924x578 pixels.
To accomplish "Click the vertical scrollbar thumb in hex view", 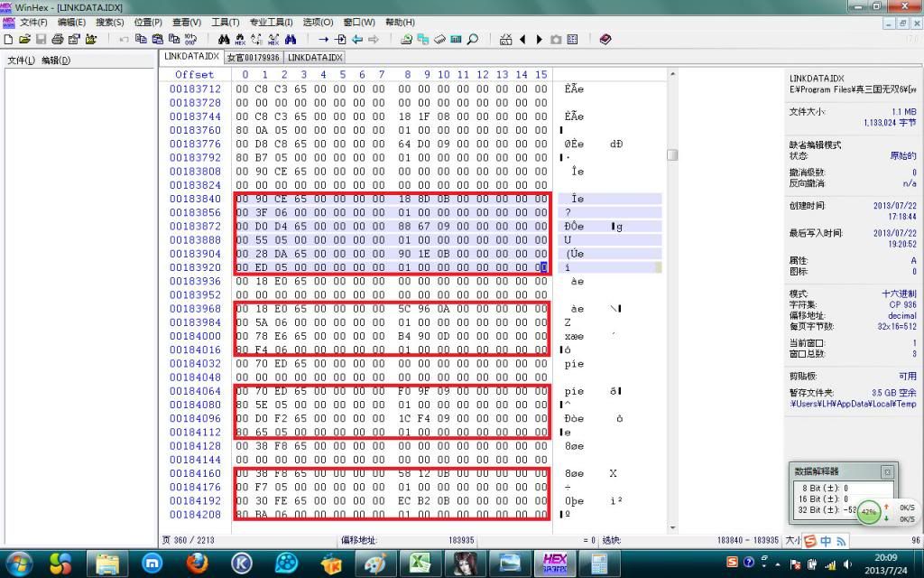I will tap(672, 154).
